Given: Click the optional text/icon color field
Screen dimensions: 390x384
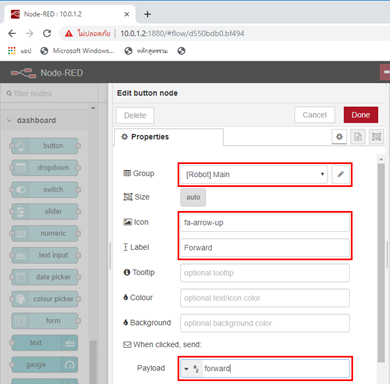Looking at the screenshot, I should (265, 298).
